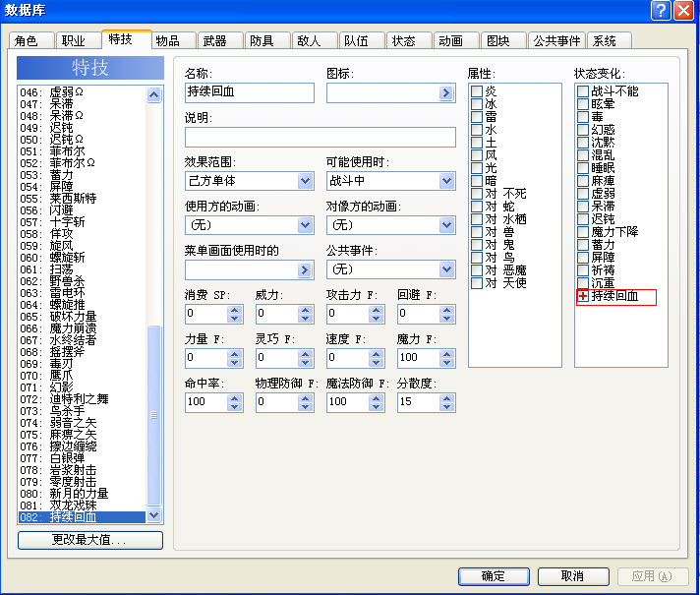Image resolution: width=700 pixels, height=595 pixels.
Task: Click the skill list scroll-down arrow
Action: tap(153, 514)
